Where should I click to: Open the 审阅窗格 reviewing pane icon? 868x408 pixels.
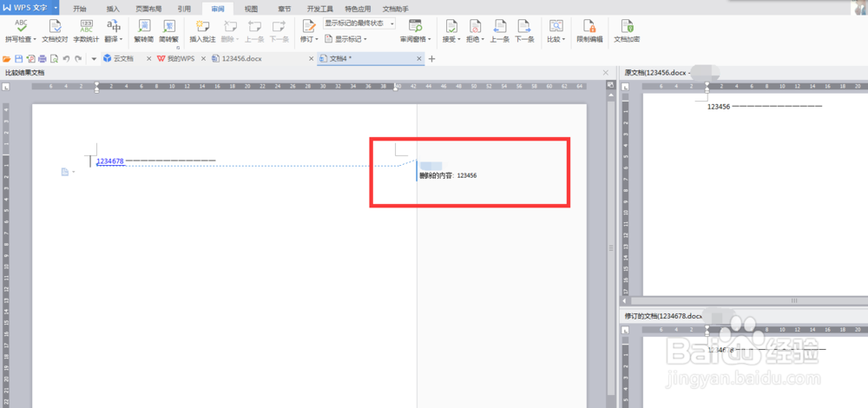[415, 25]
